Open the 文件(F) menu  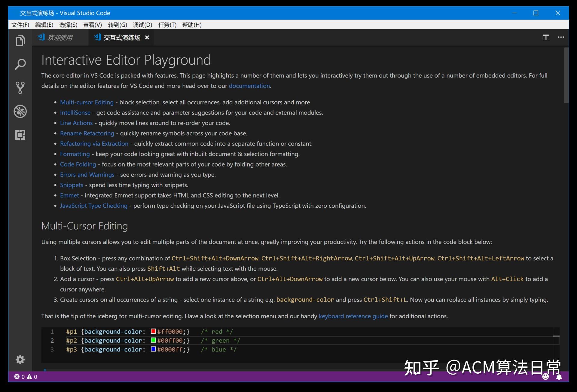click(20, 25)
